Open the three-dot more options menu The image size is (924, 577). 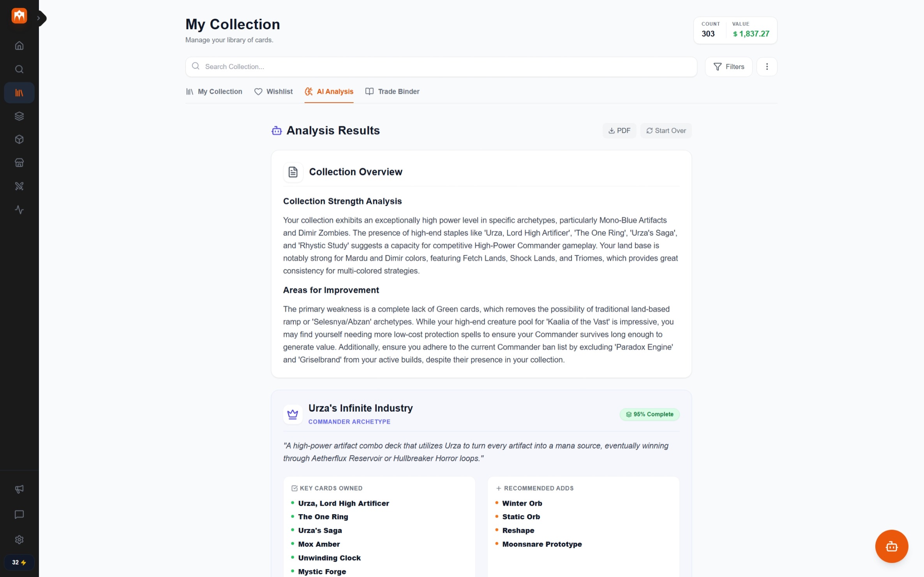point(767,67)
